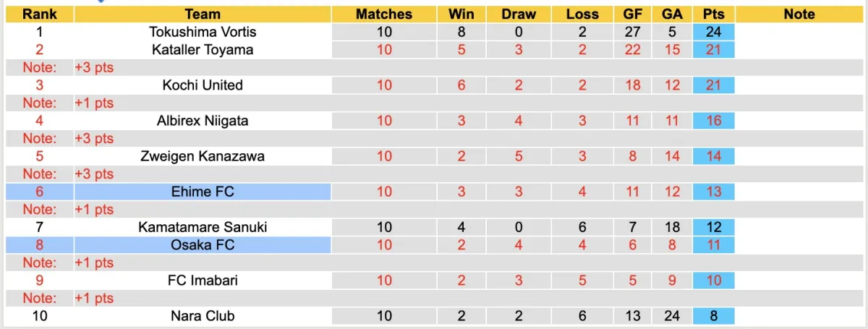Open the FC Imabari team name
The height and width of the screenshot is (329, 868).
[x=203, y=281]
